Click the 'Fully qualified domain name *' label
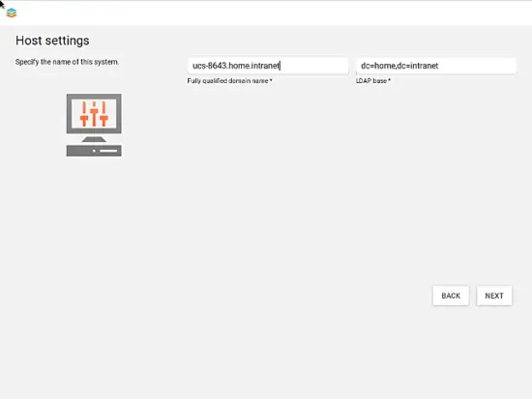 [229, 81]
